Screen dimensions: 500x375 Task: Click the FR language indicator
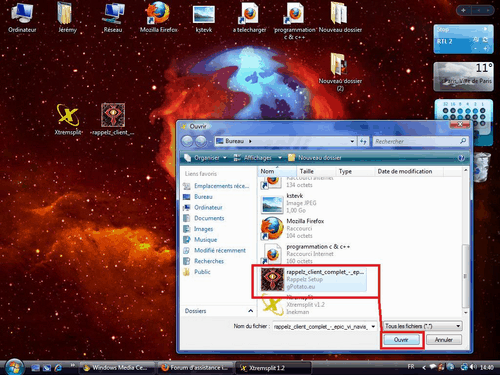[x=411, y=367]
